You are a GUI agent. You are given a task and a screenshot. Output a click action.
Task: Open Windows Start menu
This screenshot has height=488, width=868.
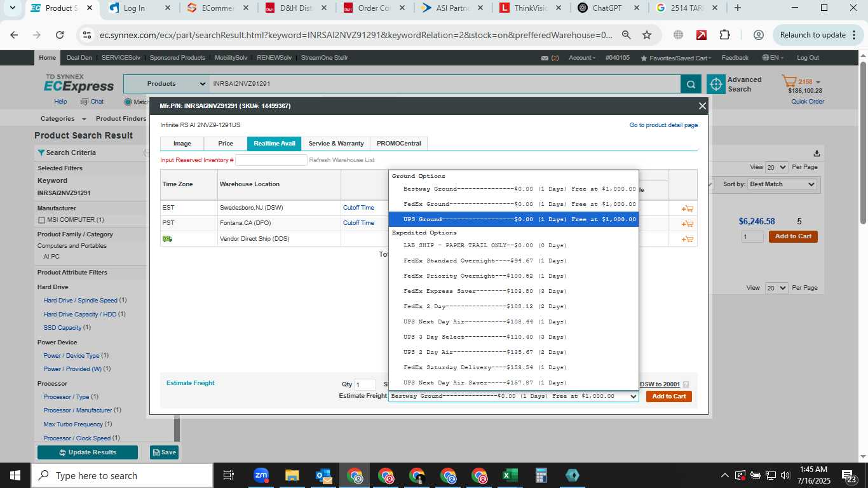point(15,475)
